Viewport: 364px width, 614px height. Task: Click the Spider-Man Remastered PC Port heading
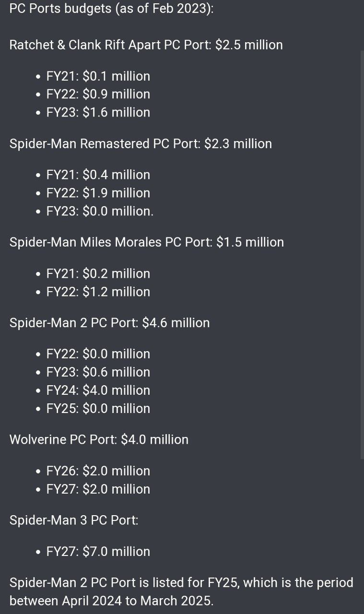[141, 143]
